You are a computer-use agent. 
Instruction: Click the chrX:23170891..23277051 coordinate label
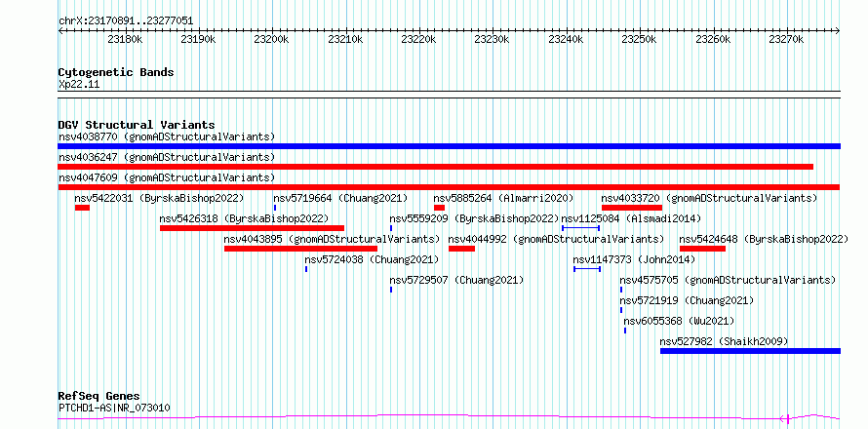pyautogui.click(x=126, y=21)
